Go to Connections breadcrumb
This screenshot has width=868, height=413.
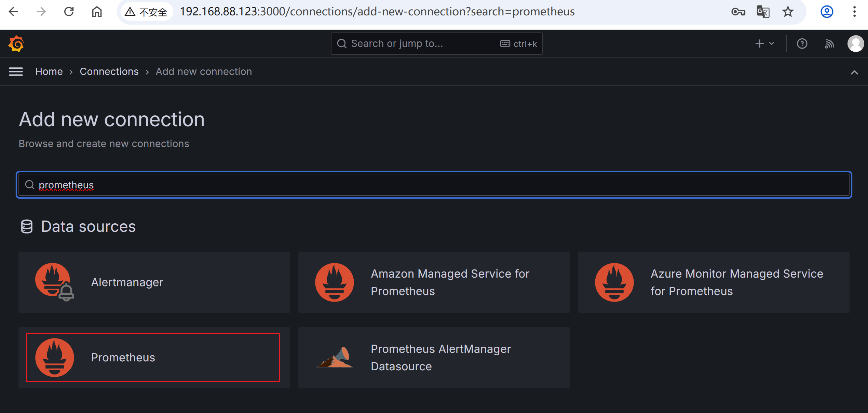(109, 71)
